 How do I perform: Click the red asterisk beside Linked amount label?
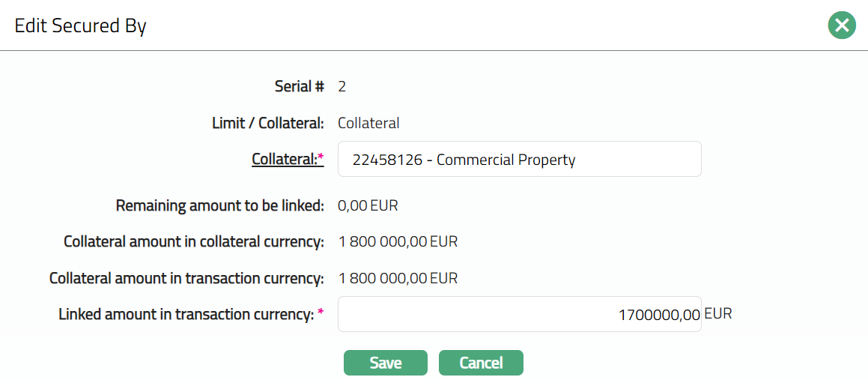[x=321, y=313]
